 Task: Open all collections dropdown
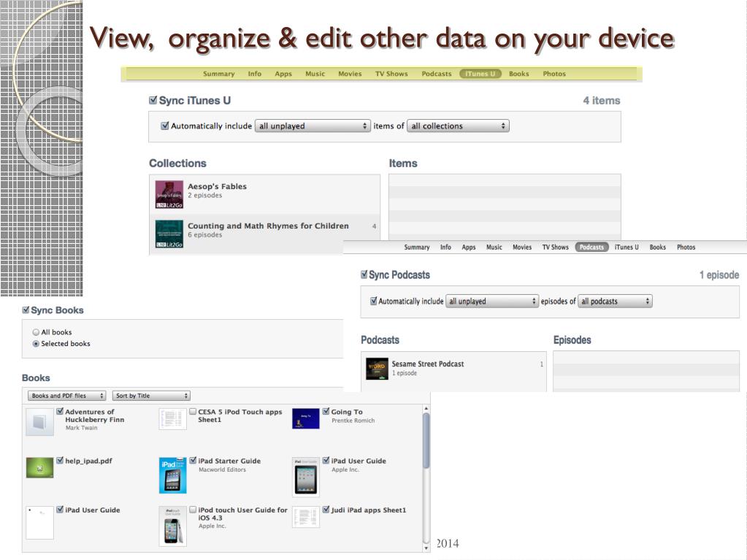point(459,126)
